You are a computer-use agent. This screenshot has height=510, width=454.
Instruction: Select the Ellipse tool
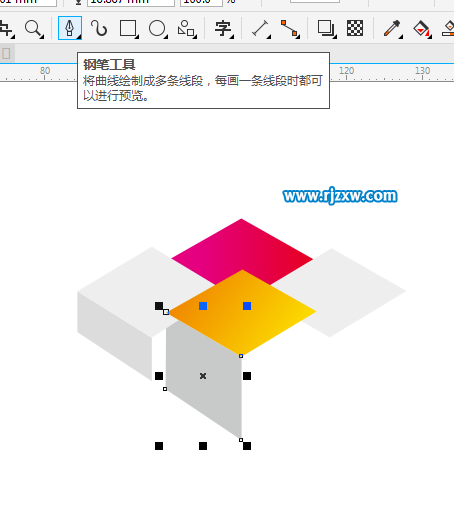point(157,28)
